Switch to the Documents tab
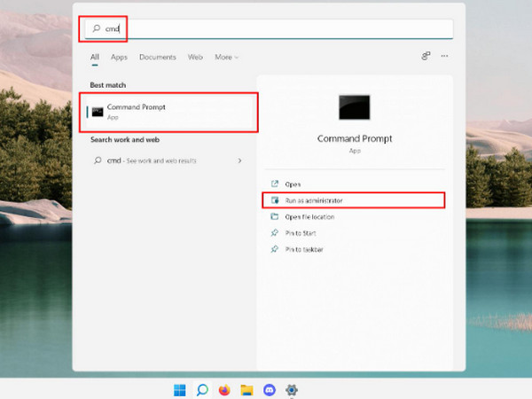Viewport: 532px width, 399px height. coord(158,57)
